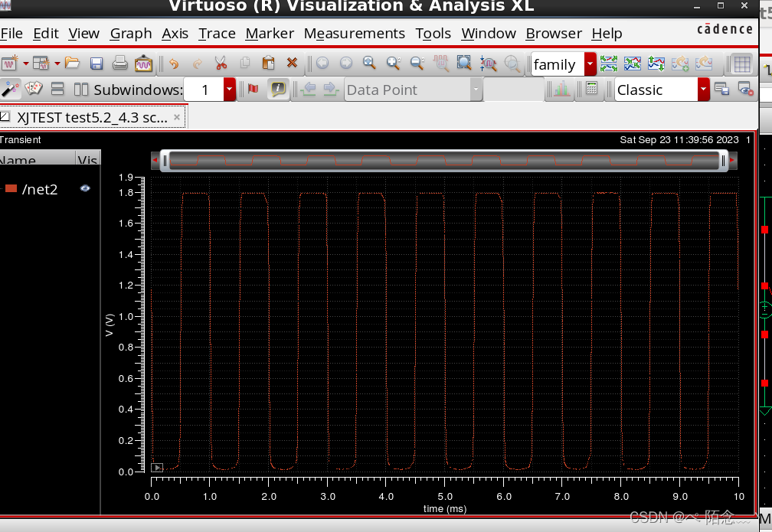Click the Vis column header in legend
Image resolution: width=772 pixels, height=532 pixels.
click(87, 158)
